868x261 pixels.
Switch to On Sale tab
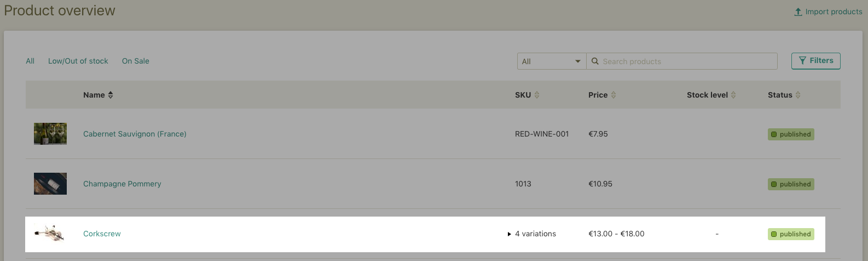[136, 61]
